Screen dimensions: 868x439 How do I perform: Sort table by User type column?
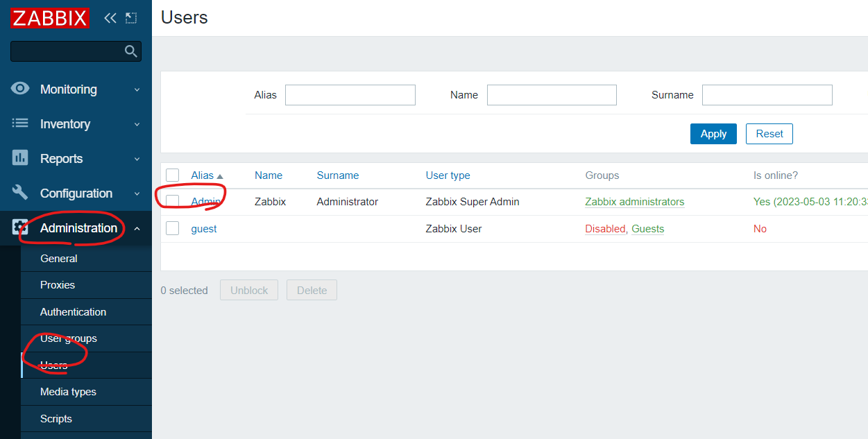[x=448, y=175]
